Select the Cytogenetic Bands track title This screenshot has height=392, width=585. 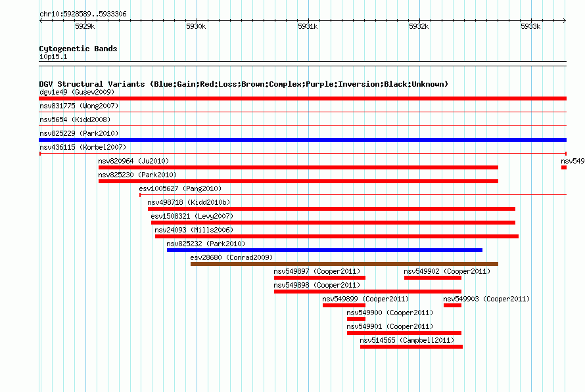[78, 49]
